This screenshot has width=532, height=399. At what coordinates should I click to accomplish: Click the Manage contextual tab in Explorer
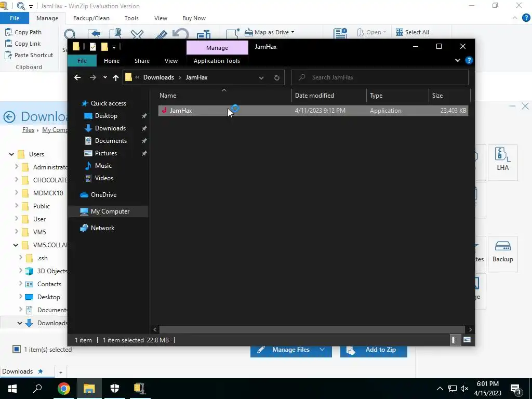click(217, 48)
